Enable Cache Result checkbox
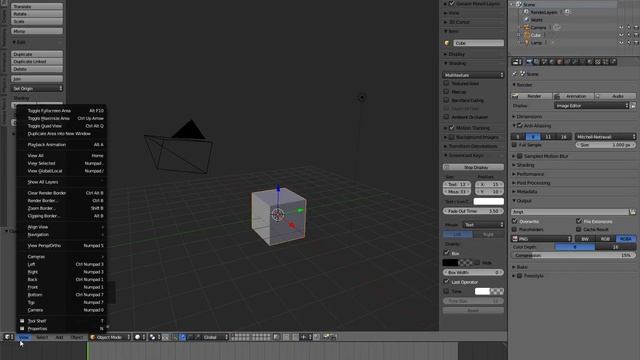This screenshot has height=360, width=640. [x=579, y=229]
